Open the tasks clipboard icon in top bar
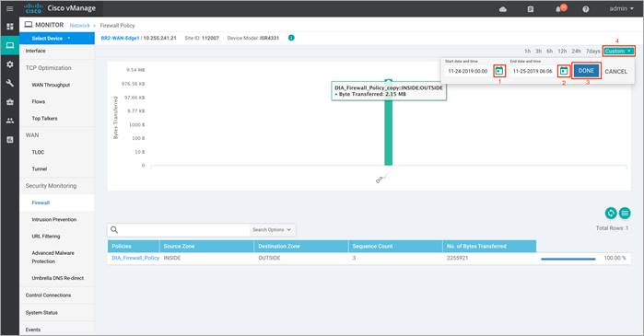Screen dimensions: 644x336 click(531, 9)
